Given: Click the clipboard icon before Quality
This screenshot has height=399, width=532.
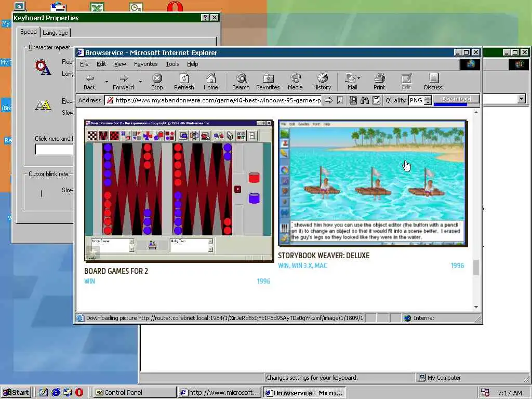Looking at the screenshot, I should coord(376,100).
